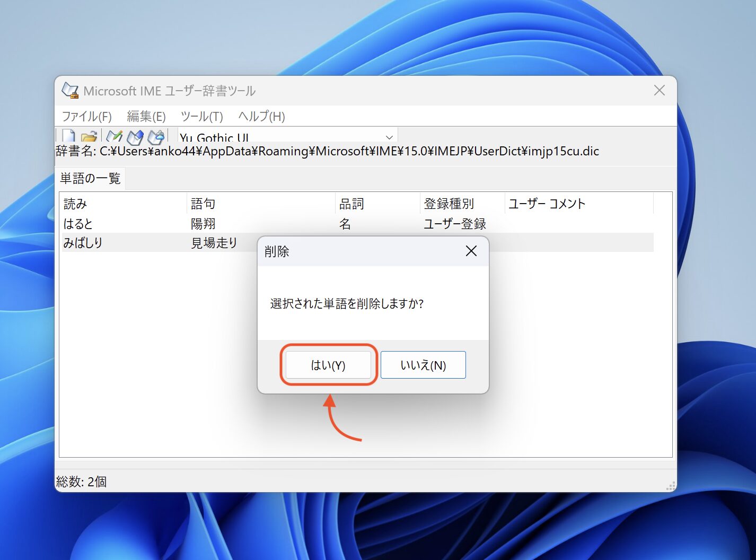Click the register word pencil icon
The width and height of the screenshot is (756, 560).
click(x=114, y=137)
